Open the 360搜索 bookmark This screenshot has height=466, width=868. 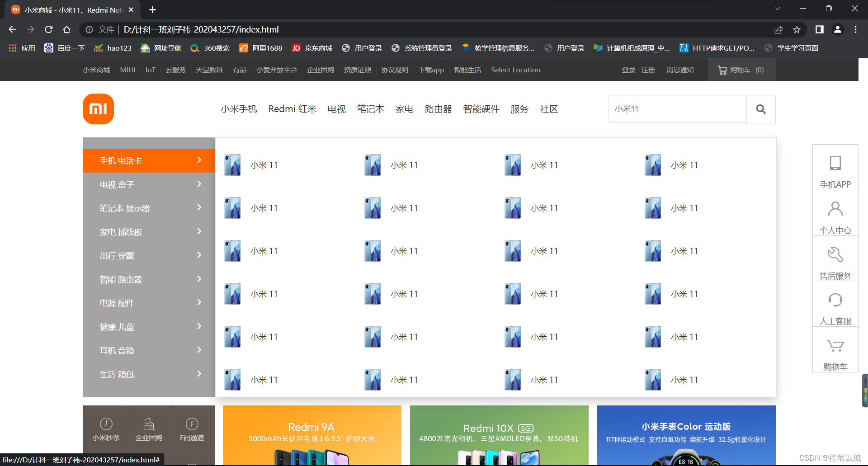point(210,48)
